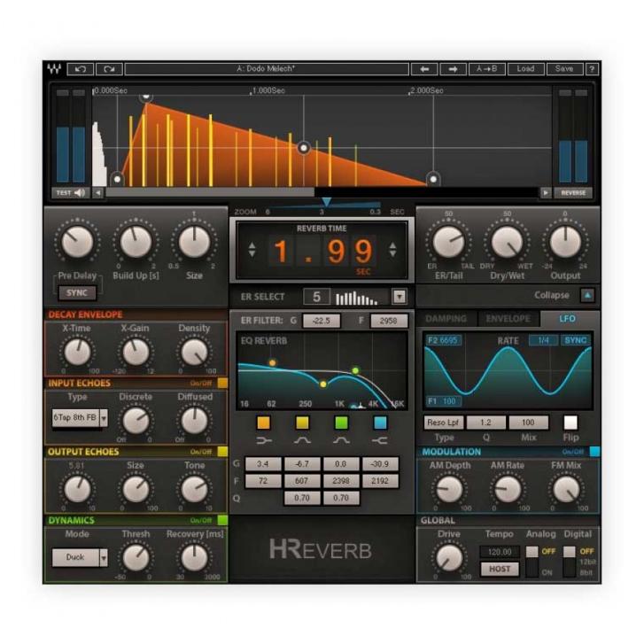This screenshot has width=644, height=644.
Task: Redo the last change
Action: pyautogui.click(x=109, y=69)
